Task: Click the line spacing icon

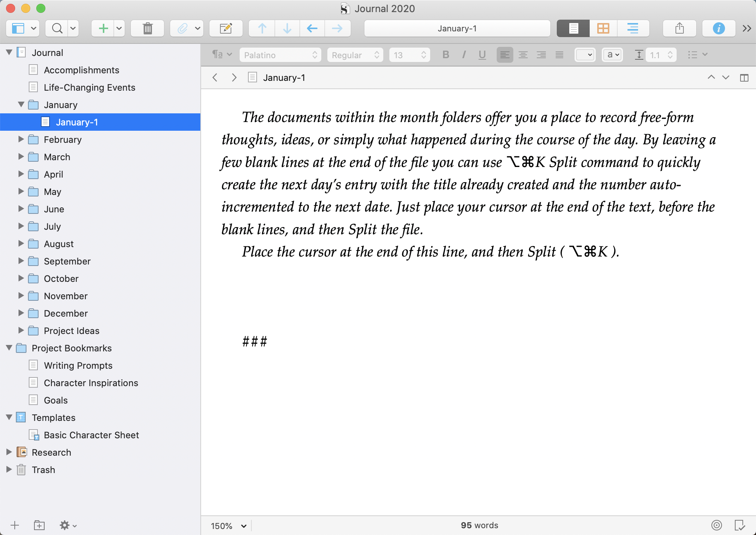Action: pos(639,55)
